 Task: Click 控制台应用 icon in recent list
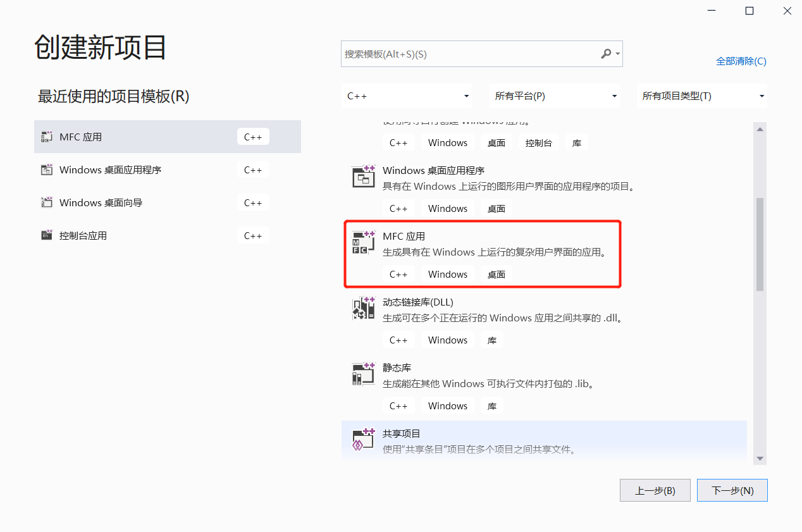tap(47, 235)
